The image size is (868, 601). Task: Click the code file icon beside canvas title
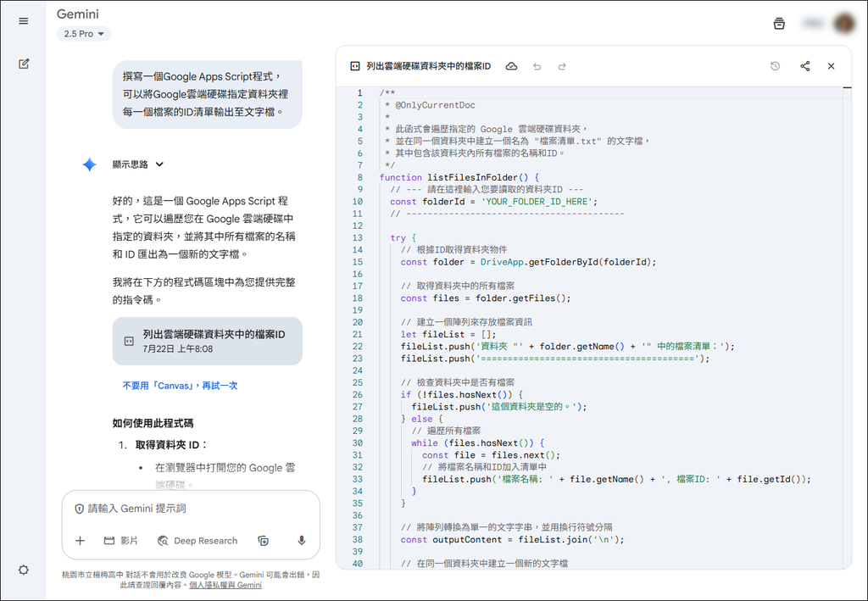tap(355, 66)
